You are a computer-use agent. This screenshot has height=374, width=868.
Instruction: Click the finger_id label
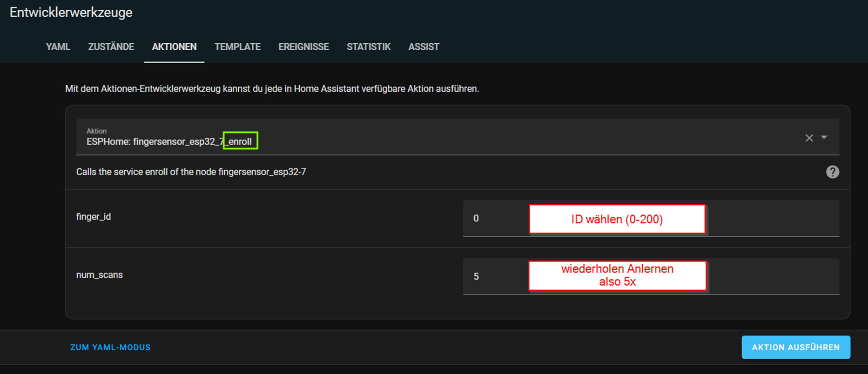(94, 217)
